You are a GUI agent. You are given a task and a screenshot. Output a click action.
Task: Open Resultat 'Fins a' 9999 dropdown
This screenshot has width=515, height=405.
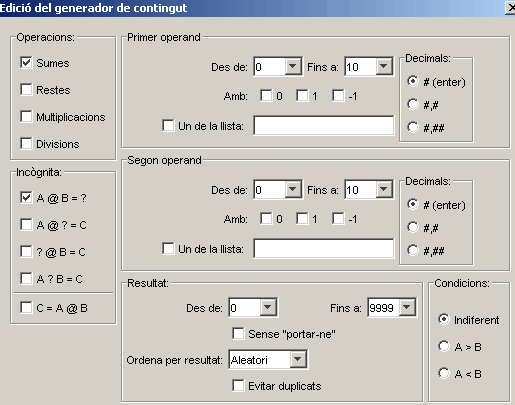[x=407, y=307]
